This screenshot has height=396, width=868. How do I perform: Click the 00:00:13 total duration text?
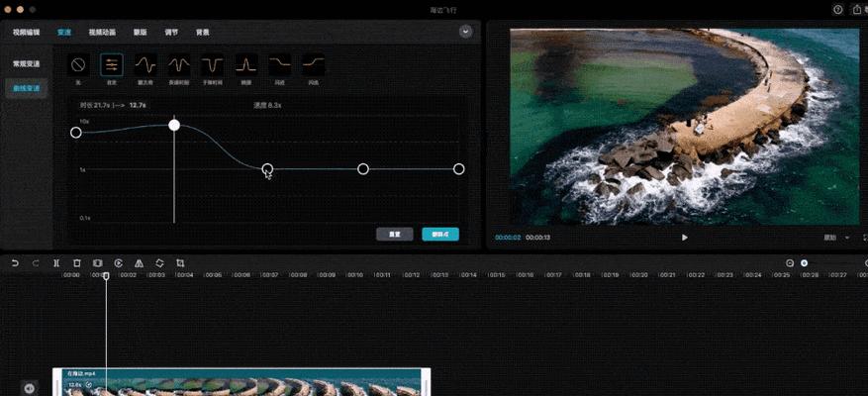pos(537,237)
